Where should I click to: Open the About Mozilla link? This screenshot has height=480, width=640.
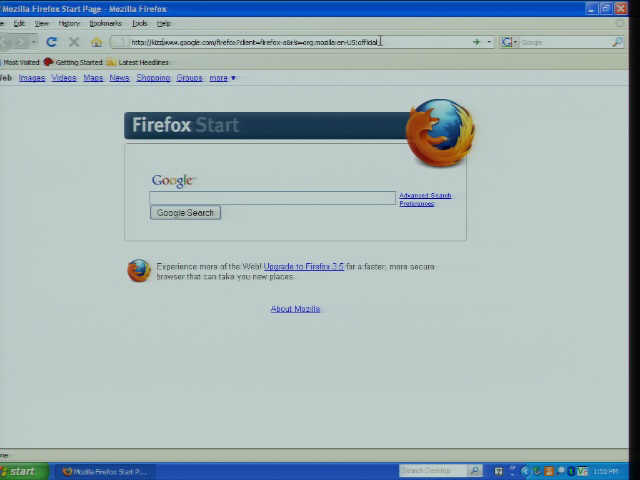pos(295,309)
